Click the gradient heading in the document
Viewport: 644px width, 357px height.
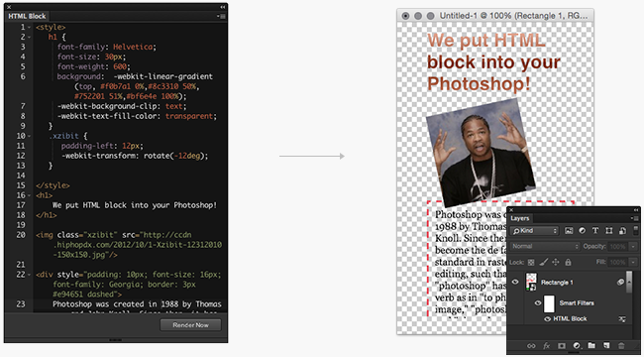pyautogui.click(x=494, y=62)
